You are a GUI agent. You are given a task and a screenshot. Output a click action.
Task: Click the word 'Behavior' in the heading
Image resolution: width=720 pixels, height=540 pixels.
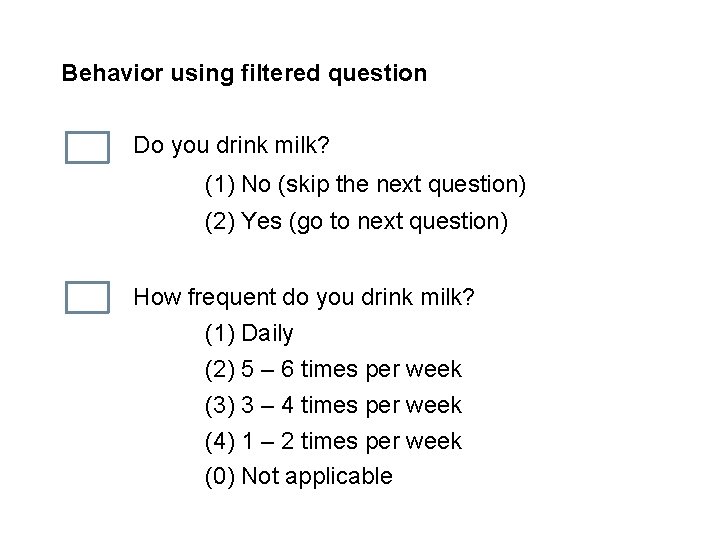[112, 73]
